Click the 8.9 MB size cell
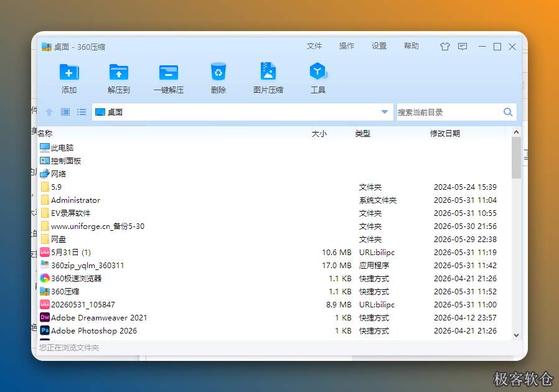 point(339,305)
